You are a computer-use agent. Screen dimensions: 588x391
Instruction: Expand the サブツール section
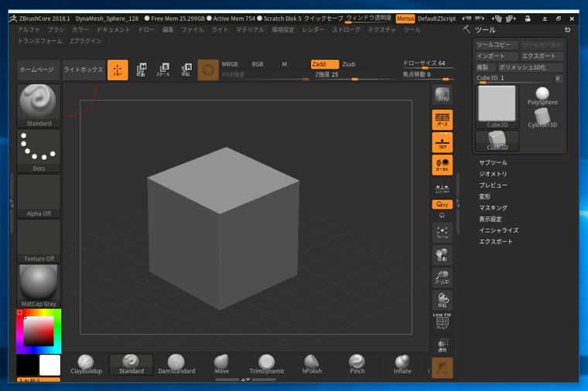[493, 163]
